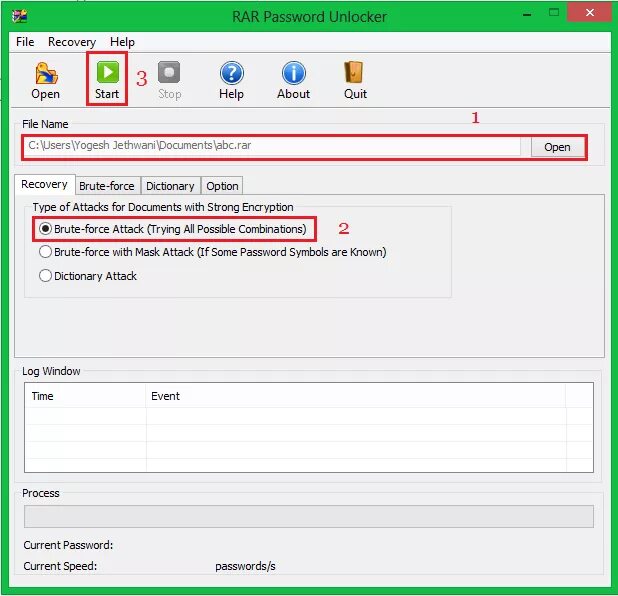Switch to the Recovery tab
Screen dimensions: 618x596
[45, 184]
